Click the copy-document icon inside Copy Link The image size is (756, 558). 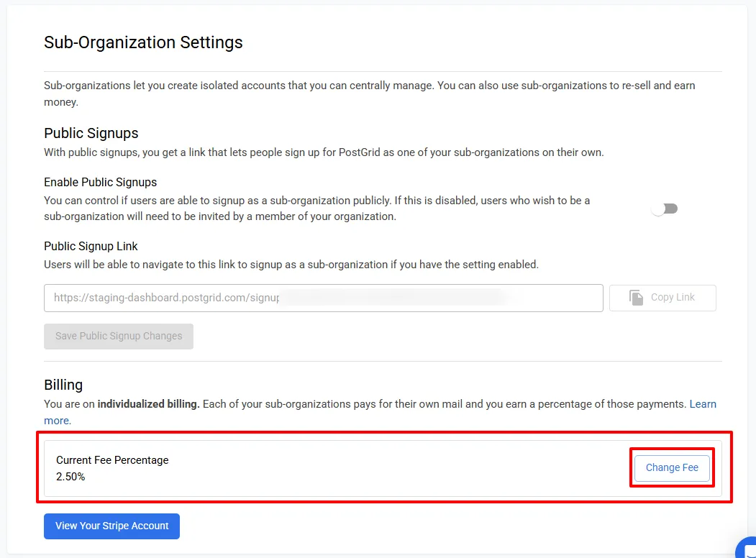click(x=636, y=297)
